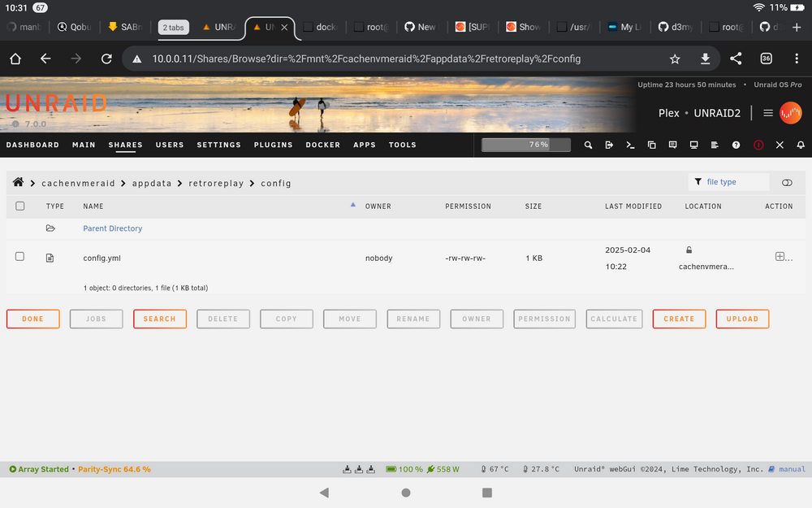The width and height of the screenshot is (812, 508).
Task: Open the manual link in footer
Action: [x=792, y=469]
